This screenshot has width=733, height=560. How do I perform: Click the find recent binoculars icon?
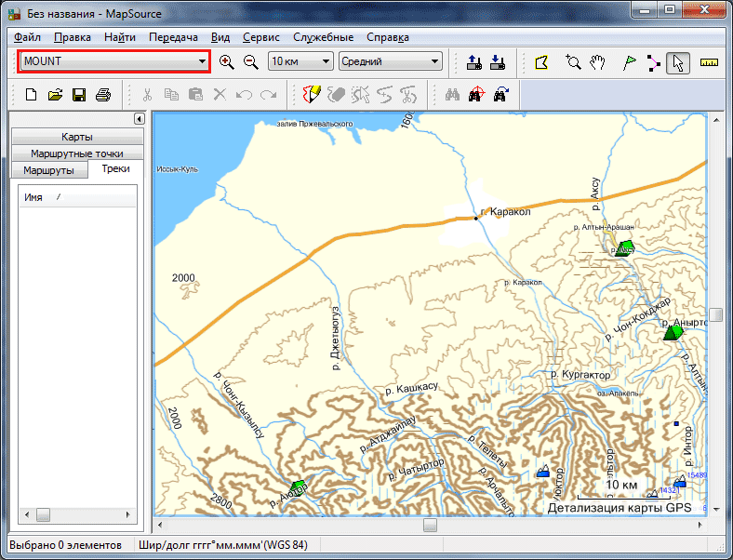tap(500, 95)
